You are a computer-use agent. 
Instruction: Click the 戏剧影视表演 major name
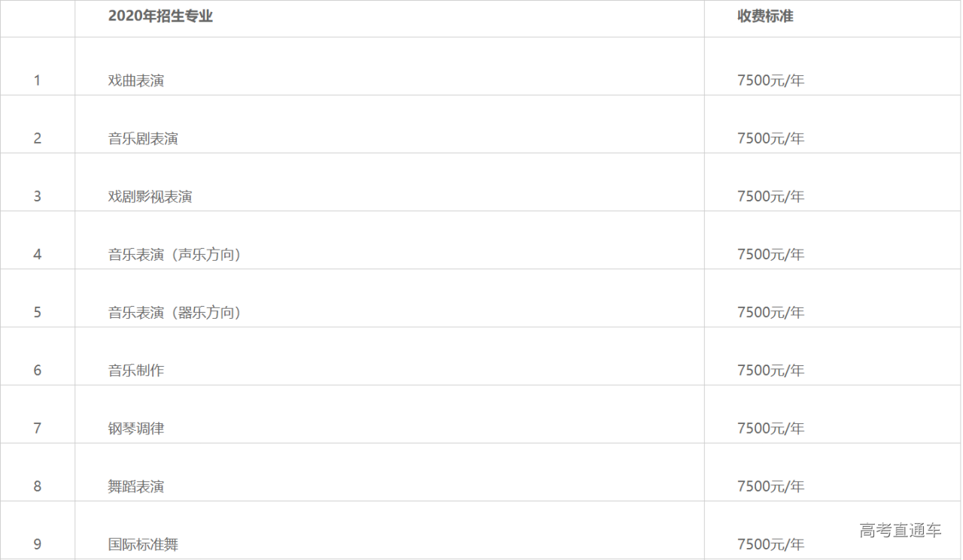[150, 196]
